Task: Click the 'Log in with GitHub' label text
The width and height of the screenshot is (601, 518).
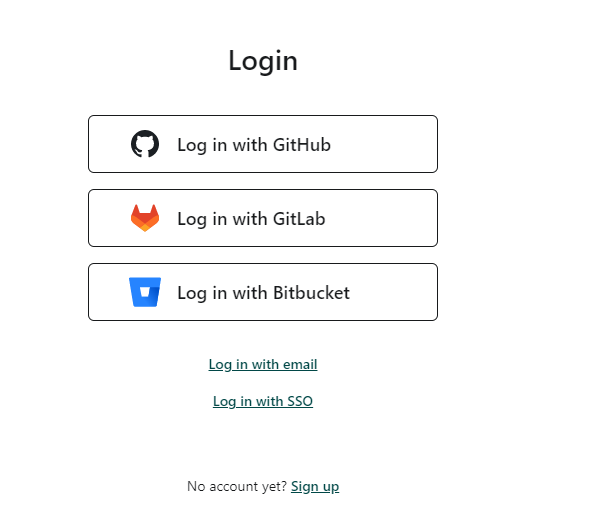Action: tap(254, 145)
